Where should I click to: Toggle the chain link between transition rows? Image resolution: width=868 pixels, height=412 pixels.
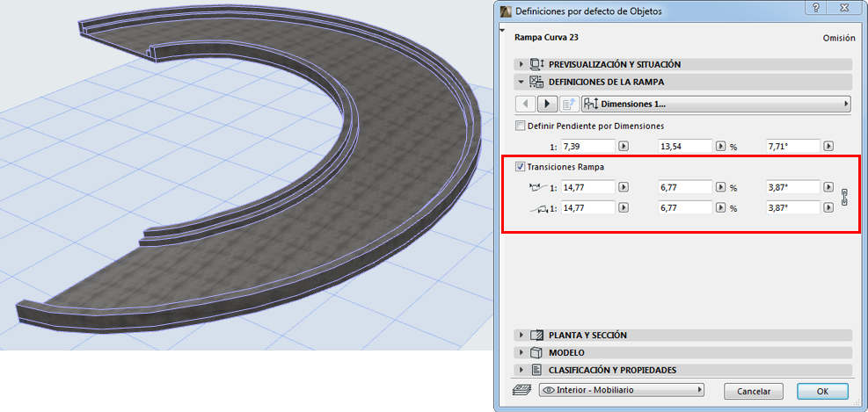point(845,198)
